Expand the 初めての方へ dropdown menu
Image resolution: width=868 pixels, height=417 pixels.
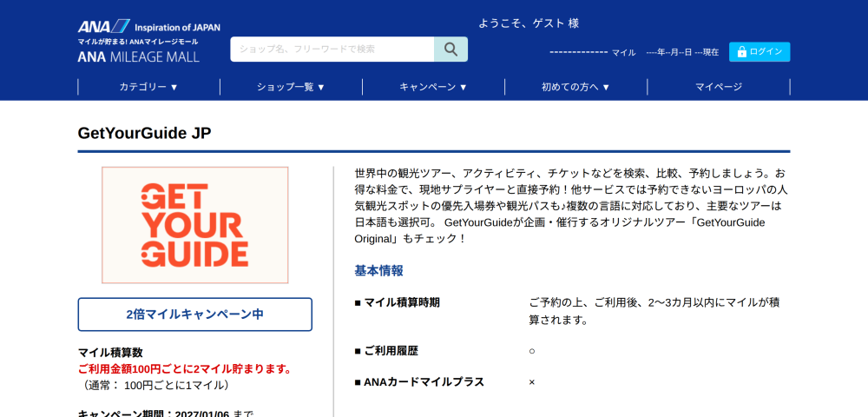(575, 87)
